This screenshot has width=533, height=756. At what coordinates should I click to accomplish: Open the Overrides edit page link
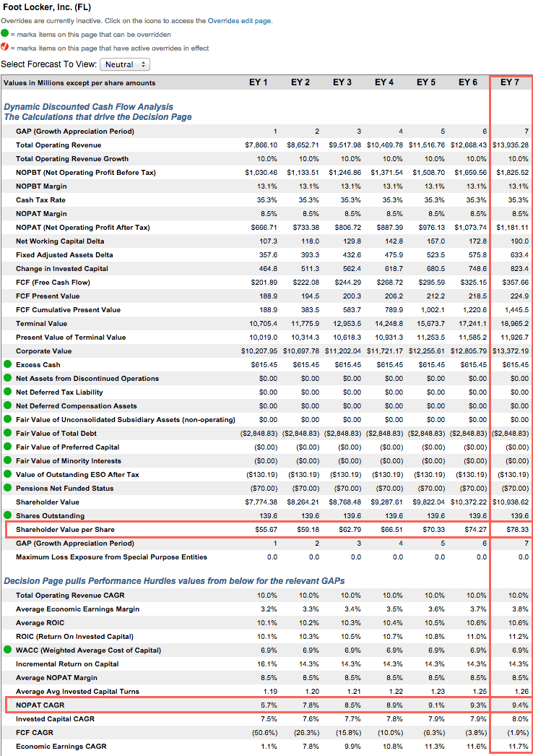coord(239,21)
